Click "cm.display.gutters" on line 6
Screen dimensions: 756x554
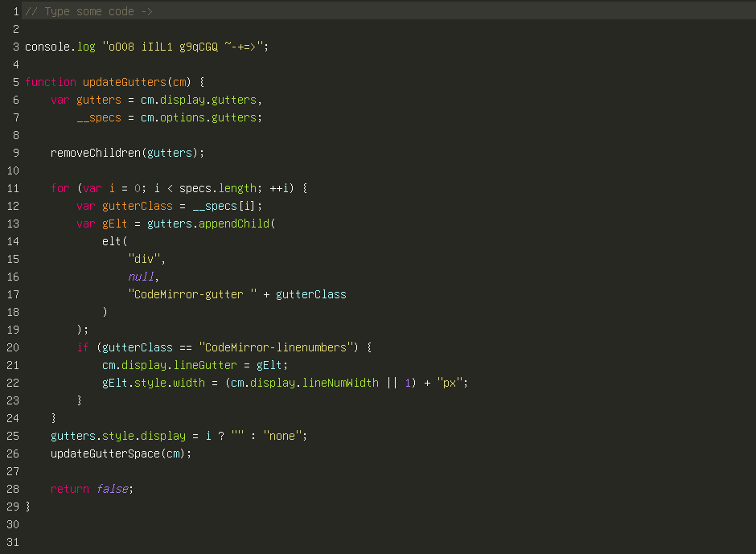pyautogui.click(x=199, y=100)
